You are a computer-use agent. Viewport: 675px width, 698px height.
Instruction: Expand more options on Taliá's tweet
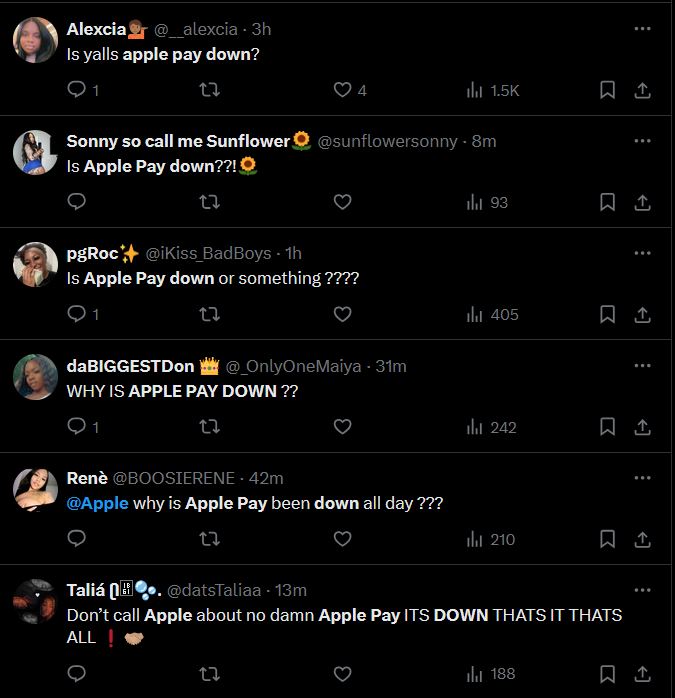coord(643,590)
